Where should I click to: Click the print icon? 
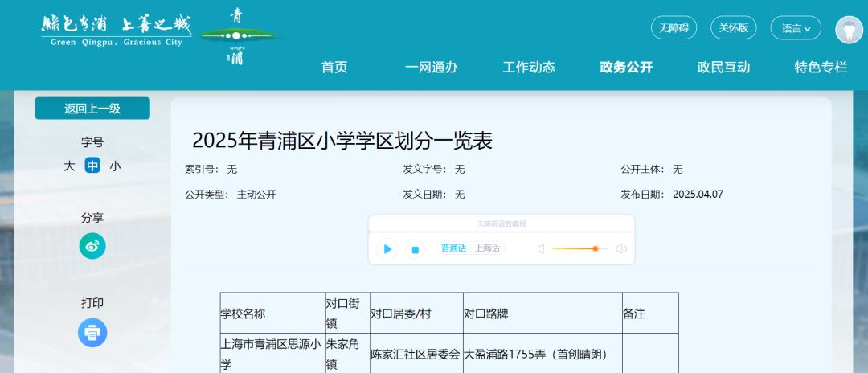coord(92,332)
